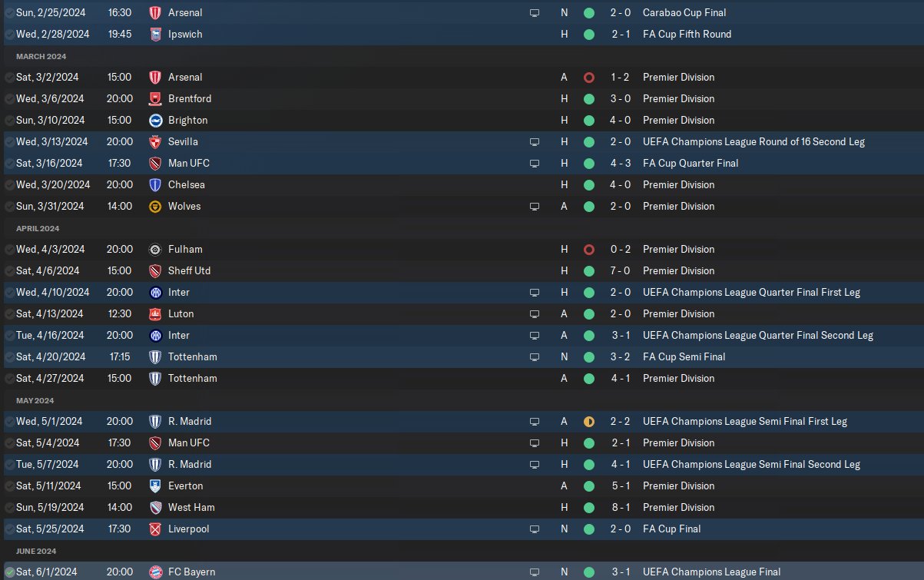The width and height of the screenshot is (924, 580).
Task: Click the Fulham club badge
Action: coord(155,249)
